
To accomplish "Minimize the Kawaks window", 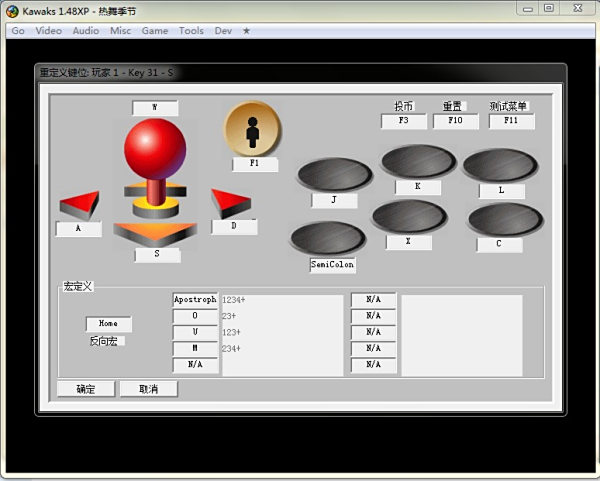I will coord(528,8).
